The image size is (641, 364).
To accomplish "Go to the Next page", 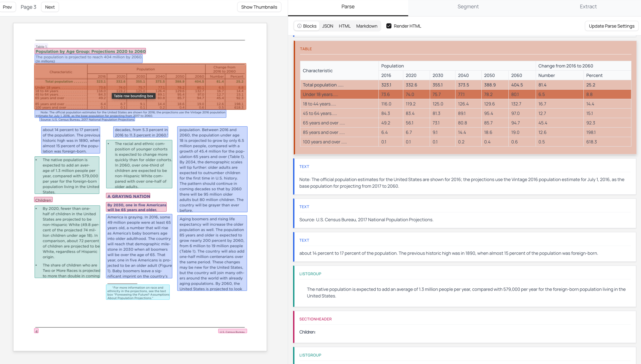I will 50,7.
